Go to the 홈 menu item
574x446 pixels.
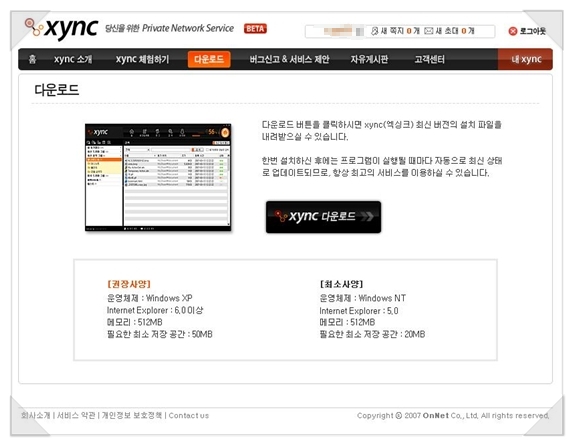pyautogui.click(x=32, y=59)
